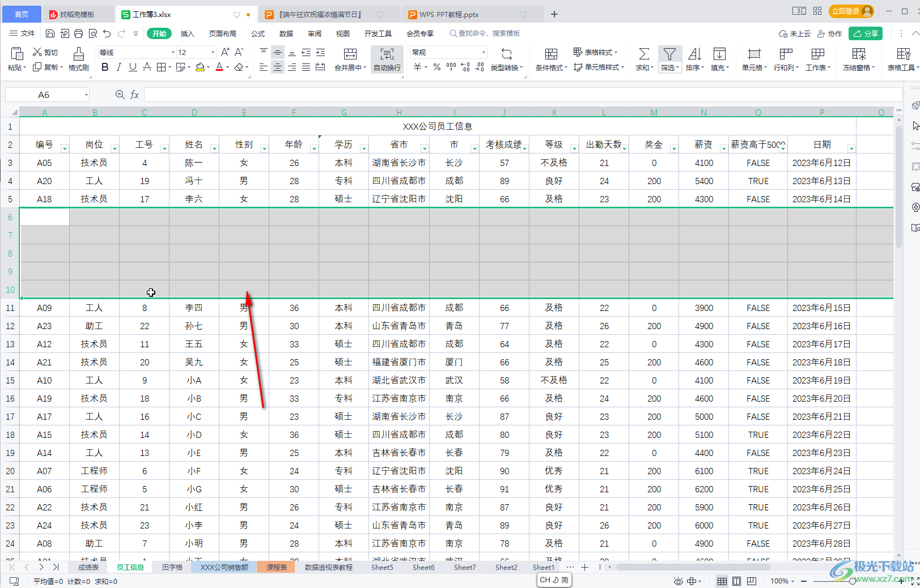Click the eye protection mode icon
This screenshot has height=588, width=920.
pyautogui.click(x=678, y=581)
